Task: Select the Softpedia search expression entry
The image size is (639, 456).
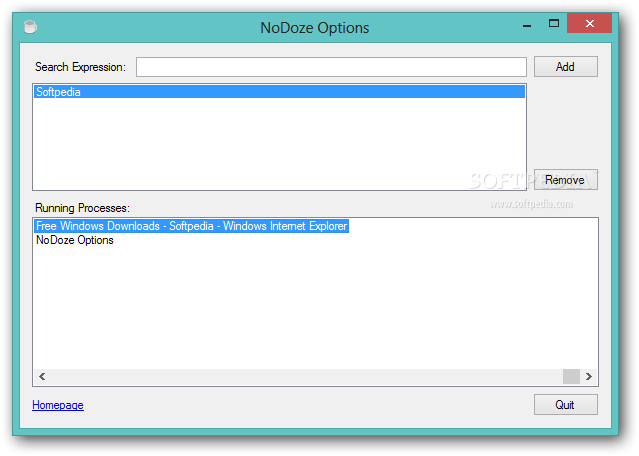Action: (x=280, y=92)
